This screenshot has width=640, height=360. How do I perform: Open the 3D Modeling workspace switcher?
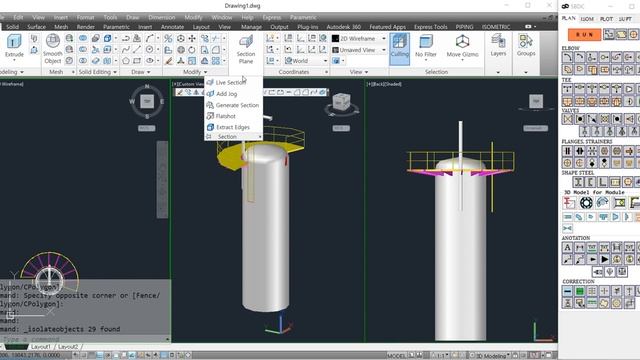[x=491, y=356]
